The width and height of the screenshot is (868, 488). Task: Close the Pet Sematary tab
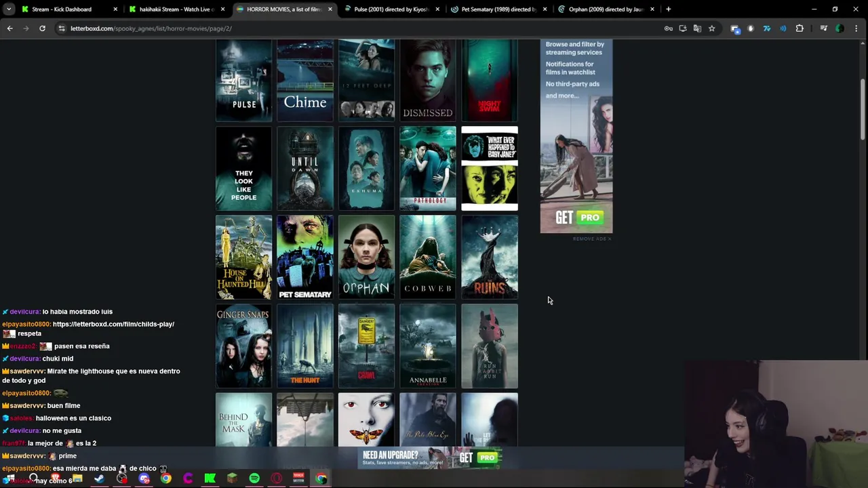click(545, 9)
